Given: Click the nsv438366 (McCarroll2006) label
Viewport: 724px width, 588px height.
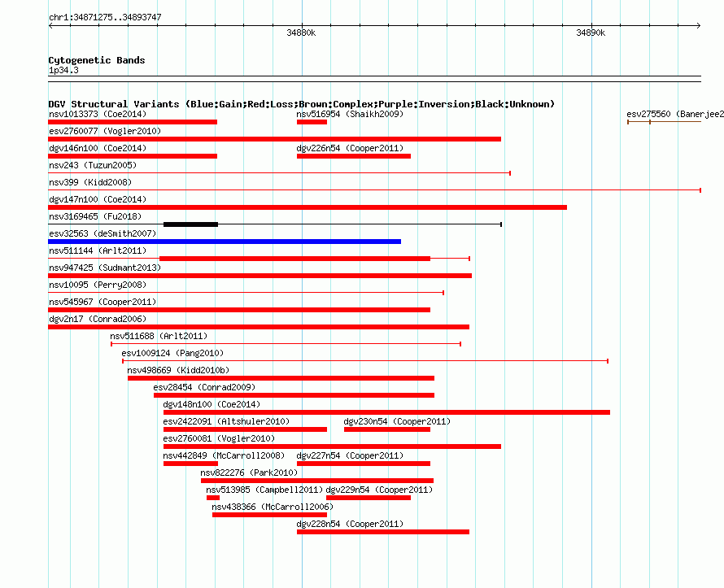Looking at the screenshot, I should point(273,507).
